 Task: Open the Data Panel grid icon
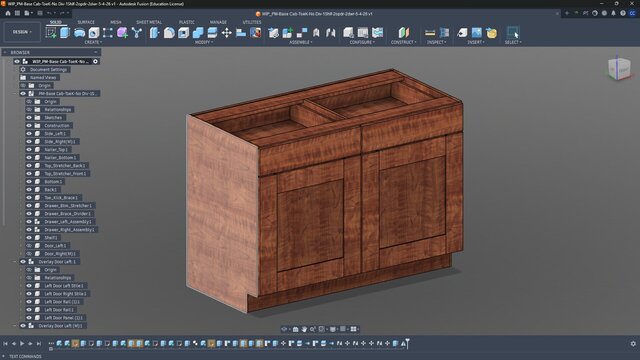tap(17, 13)
